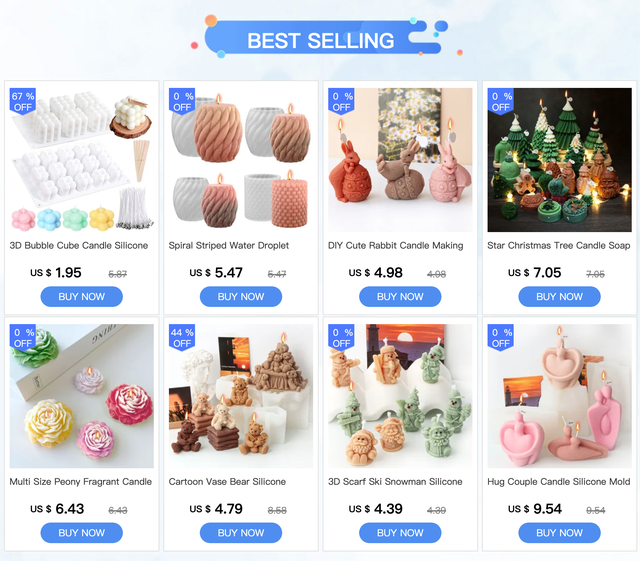640x561 pixels.
Task: Open the Cartoon Vase Bear Silicone image
Action: tap(241, 396)
